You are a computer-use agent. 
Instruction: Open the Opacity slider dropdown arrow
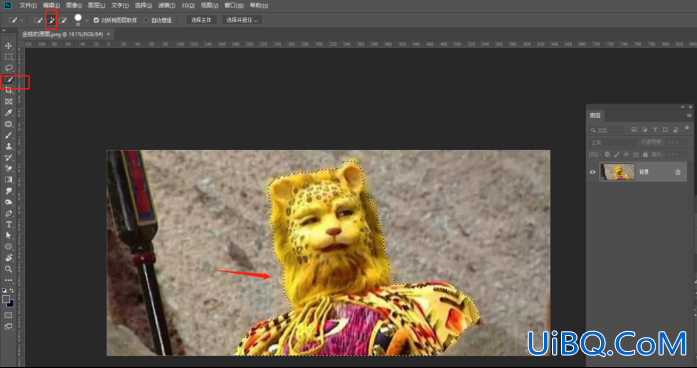pos(685,142)
